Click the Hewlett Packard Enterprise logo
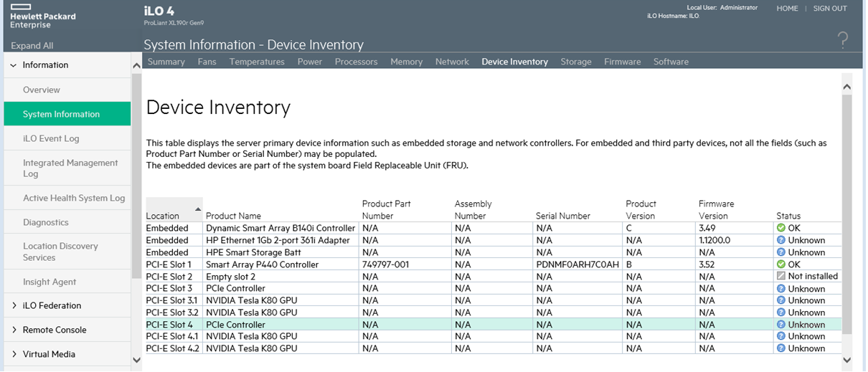 point(42,16)
